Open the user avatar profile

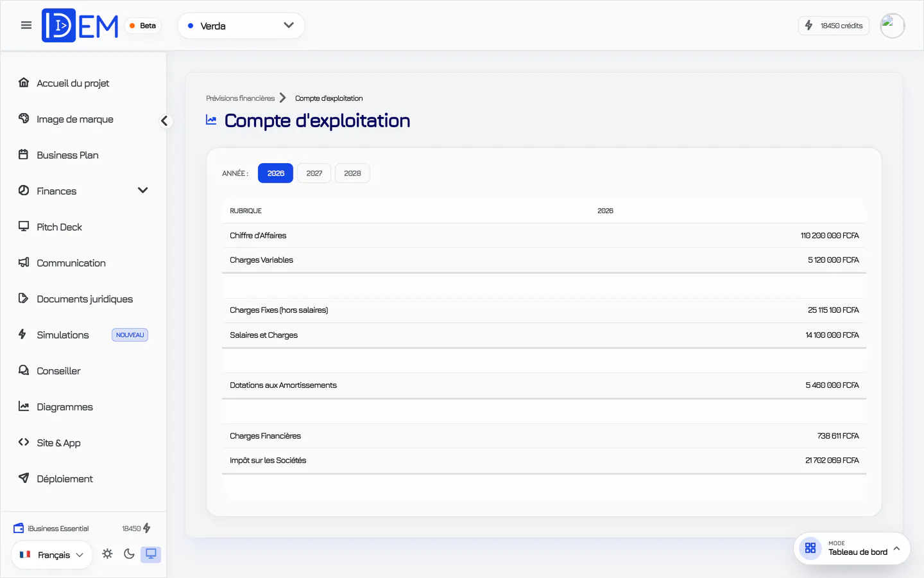(892, 26)
